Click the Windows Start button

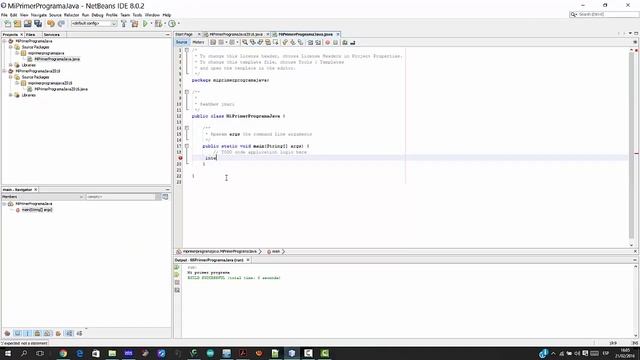8,353
